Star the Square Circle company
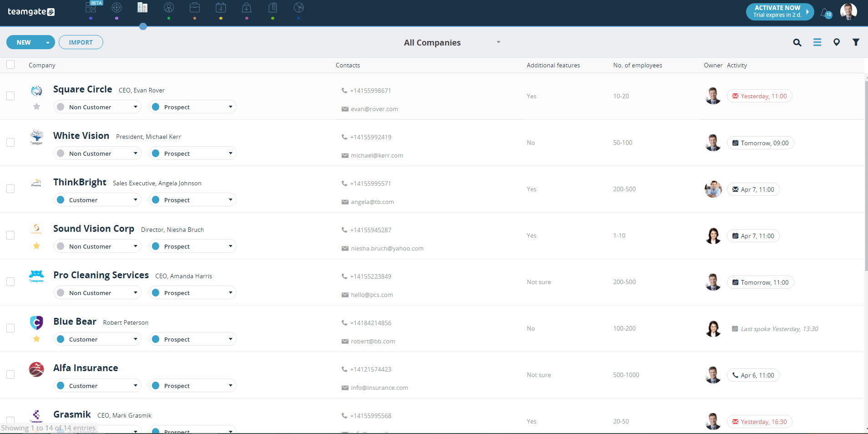The width and height of the screenshot is (868, 434). [x=37, y=107]
